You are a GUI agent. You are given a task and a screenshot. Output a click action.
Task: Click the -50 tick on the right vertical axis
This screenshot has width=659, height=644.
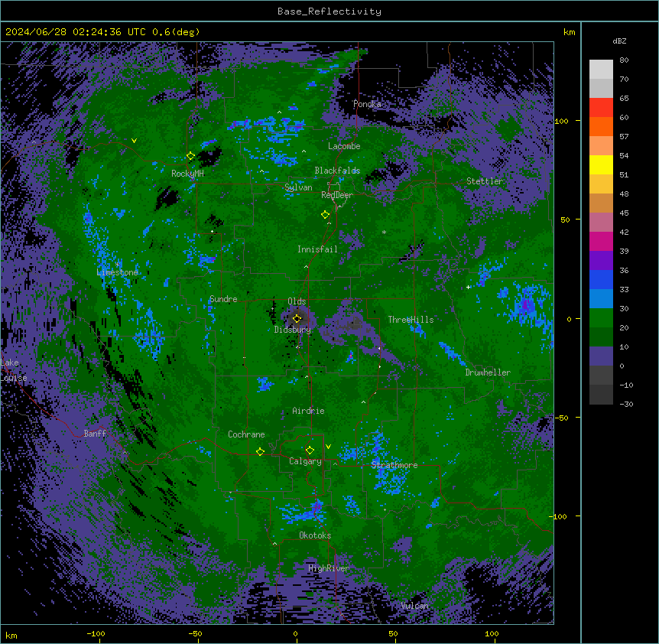point(561,418)
